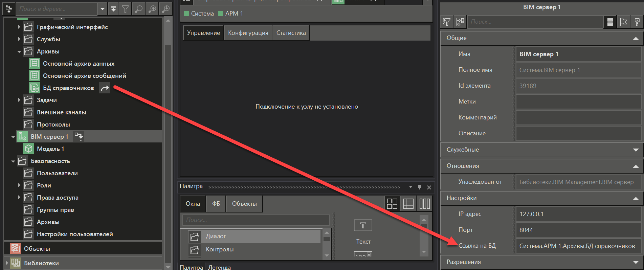Select Модель 1 in the project tree
The height and width of the screenshot is (270, 644).
[x=50, y=149]
